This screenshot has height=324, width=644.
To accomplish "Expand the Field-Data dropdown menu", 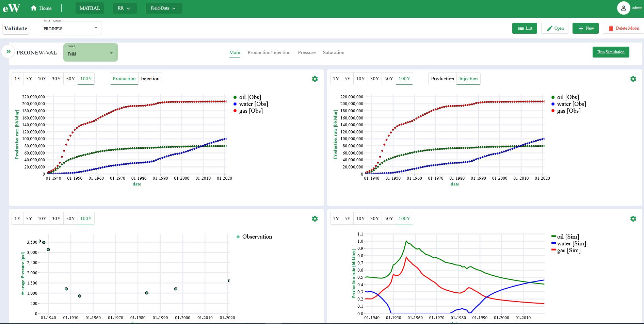I will (164, 8).
